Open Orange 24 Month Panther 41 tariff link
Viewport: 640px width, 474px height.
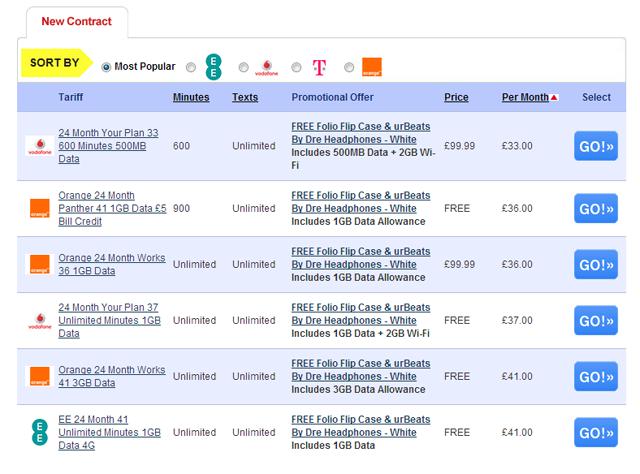point(112,208)
